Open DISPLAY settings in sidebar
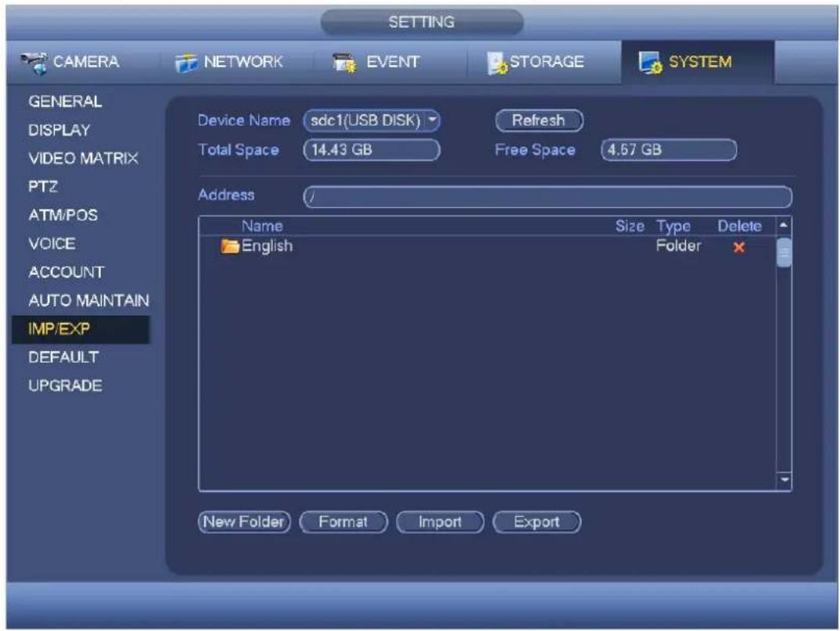The height and width of the screenshot is (631, 840). (59, 130)
